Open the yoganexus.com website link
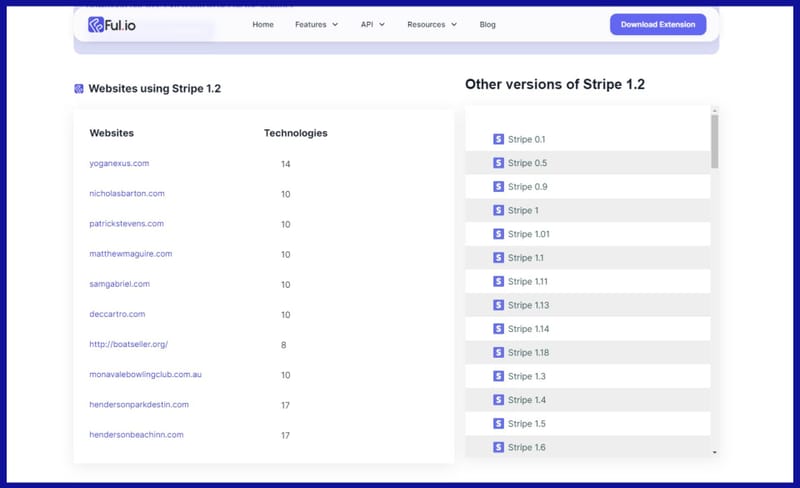Viewport: 800px width, 488px height. tap(119, 163)
